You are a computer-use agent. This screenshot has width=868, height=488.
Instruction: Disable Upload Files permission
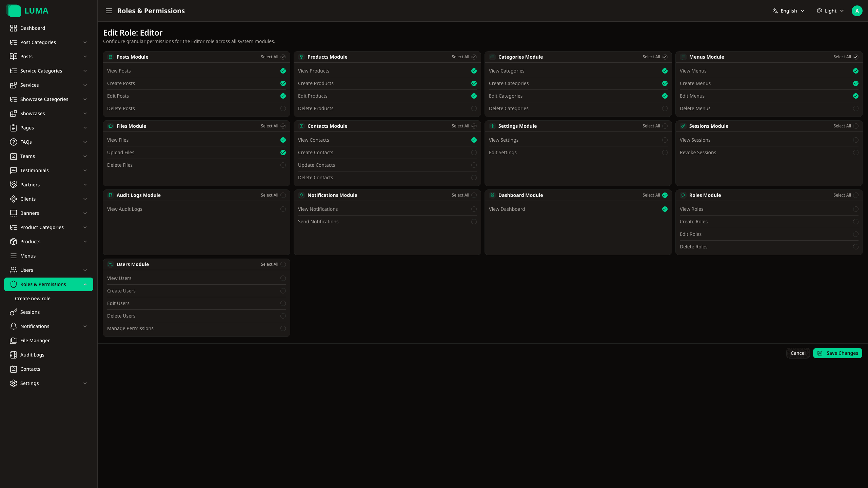[x=283, y=152]
